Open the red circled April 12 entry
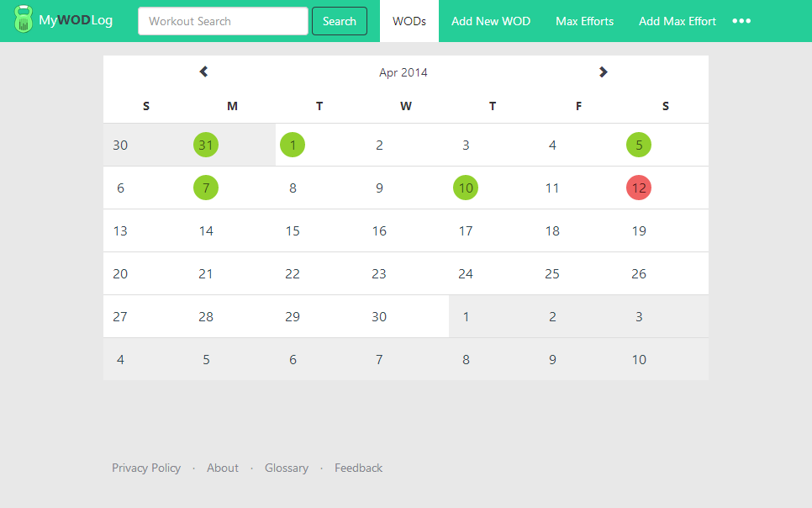This screenshot has width=812, height=508. coord(639,188)
